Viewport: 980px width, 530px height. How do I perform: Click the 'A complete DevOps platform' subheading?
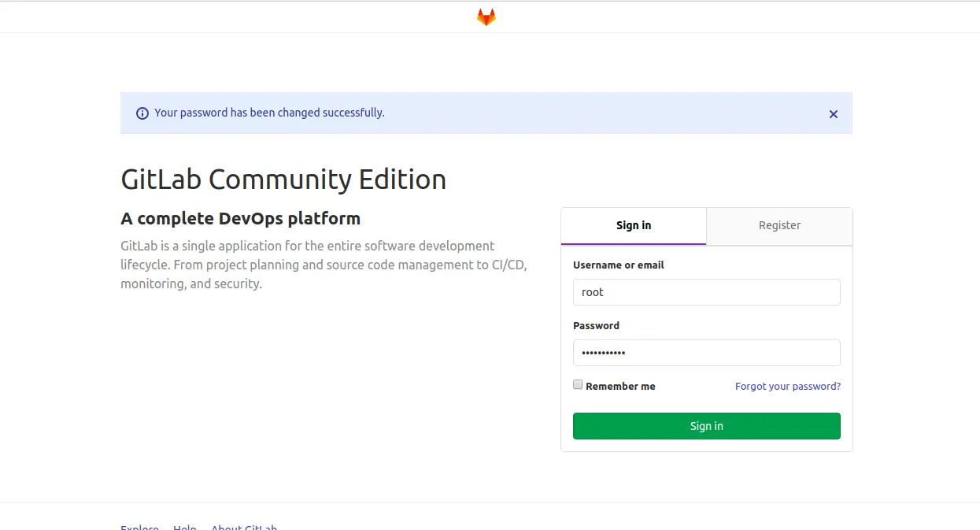(x=240, y=218)
